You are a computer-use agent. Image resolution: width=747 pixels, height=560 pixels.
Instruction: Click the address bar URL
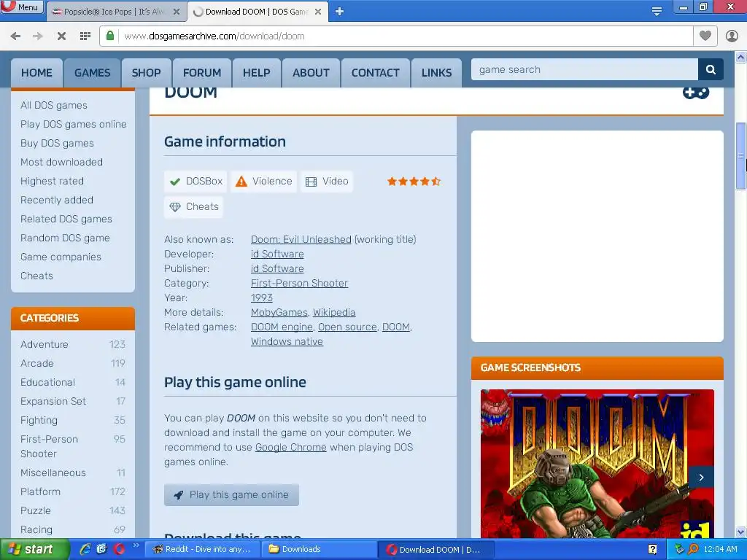click(214, 36)
